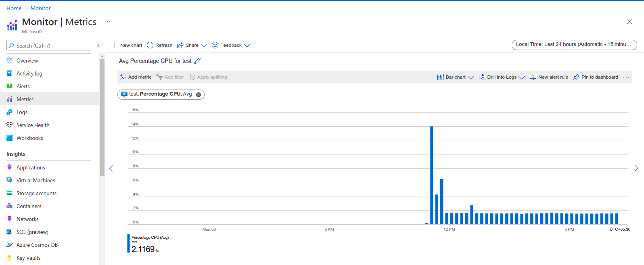Screen dimensions: 644x265
Task: Click the refresh circular arrow icon
Action: [x=150, y=45]
